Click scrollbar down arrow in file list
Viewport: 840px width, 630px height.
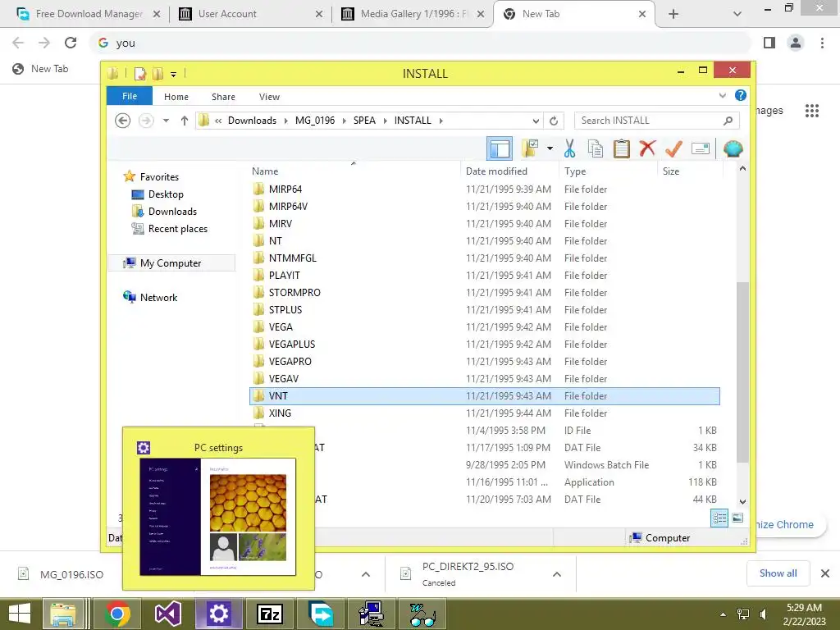click(x=742, y=501)
